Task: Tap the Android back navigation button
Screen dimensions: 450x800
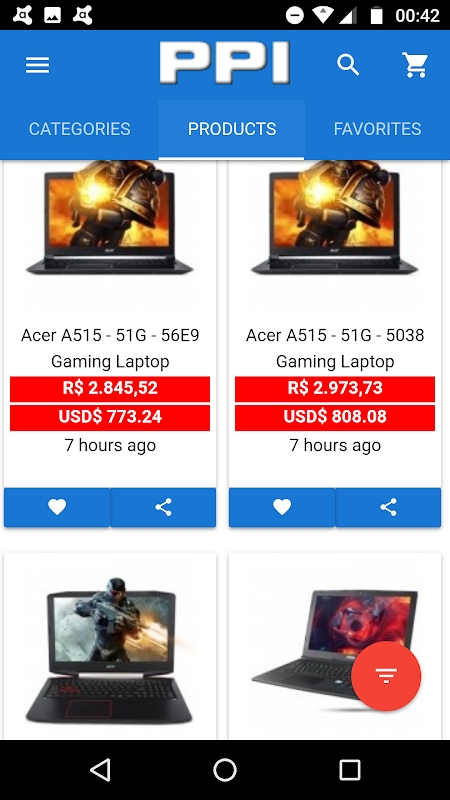Action: click(100, 769)
